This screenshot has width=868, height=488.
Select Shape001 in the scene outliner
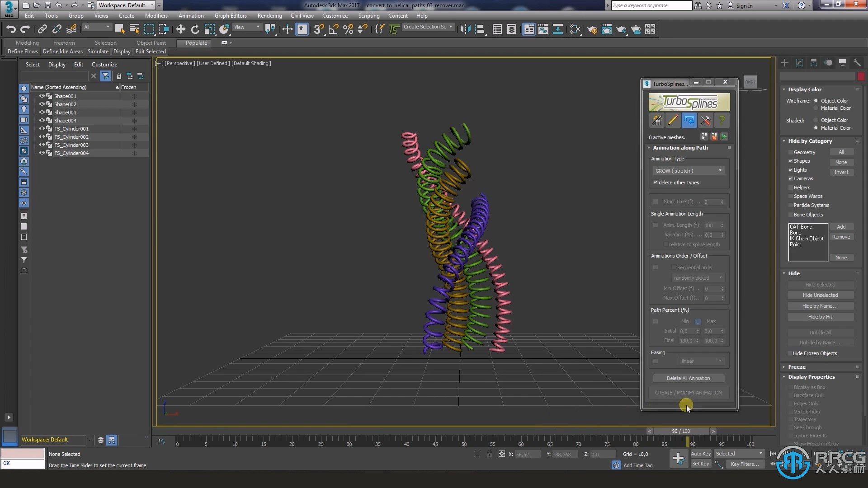coord(65,96)
